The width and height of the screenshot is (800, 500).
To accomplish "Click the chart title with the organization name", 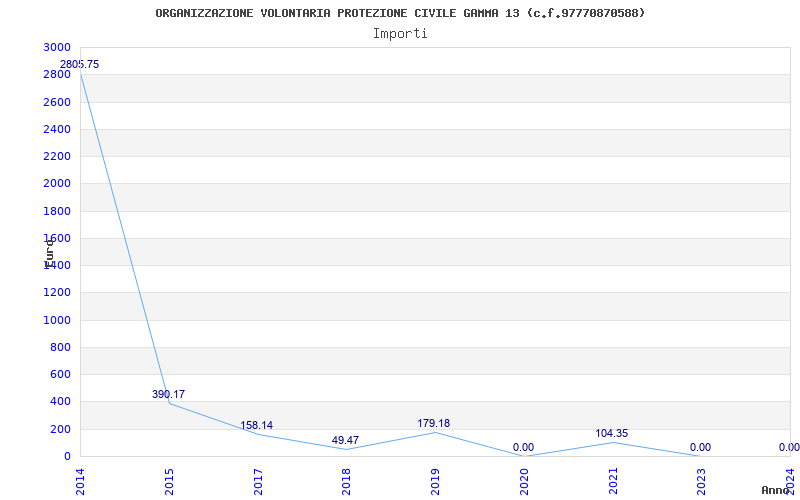I will 400,13.
